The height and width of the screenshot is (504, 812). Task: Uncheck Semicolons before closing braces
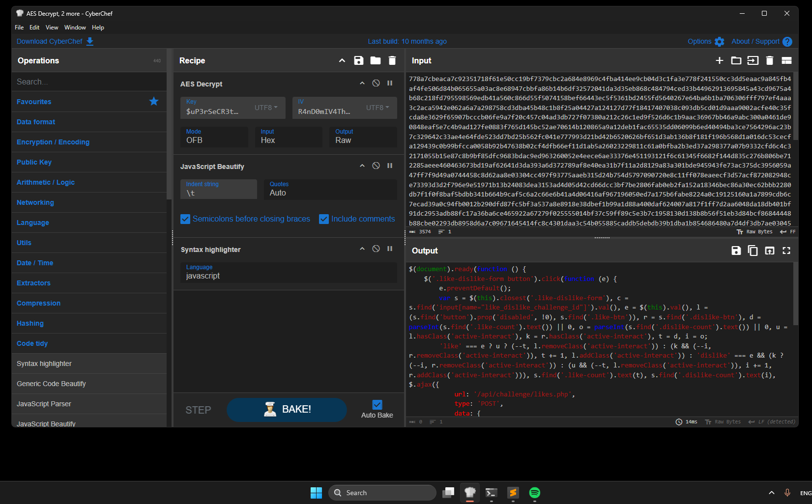185,219
